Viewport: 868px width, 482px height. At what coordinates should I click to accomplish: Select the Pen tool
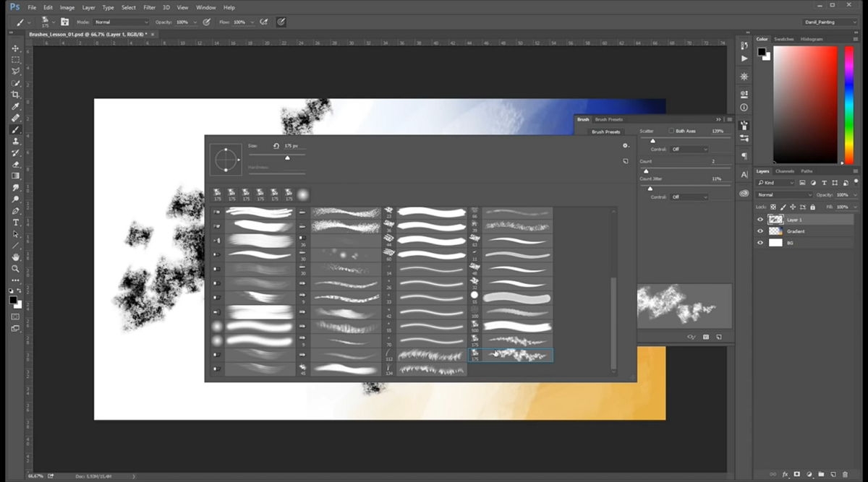(x=15, y=210)
